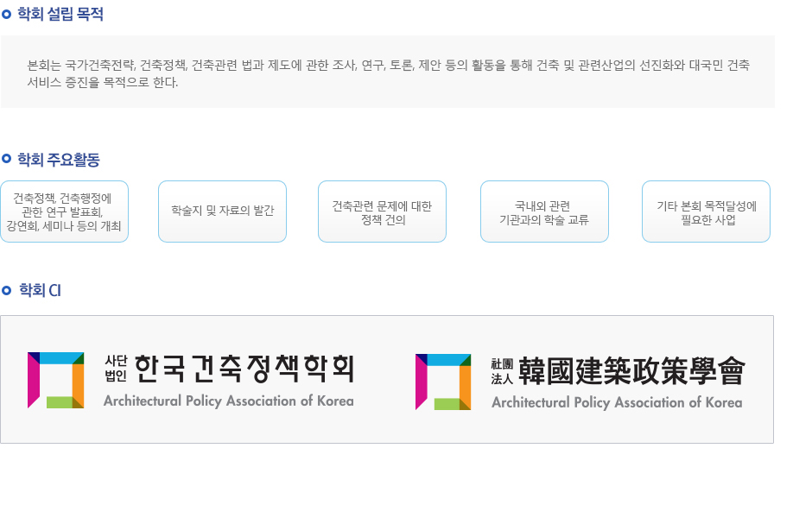Click the '韓國建築政策學會' Hanja logo text
The height and width of the screenshot is (505, 812).
click(x=631, y=370)
